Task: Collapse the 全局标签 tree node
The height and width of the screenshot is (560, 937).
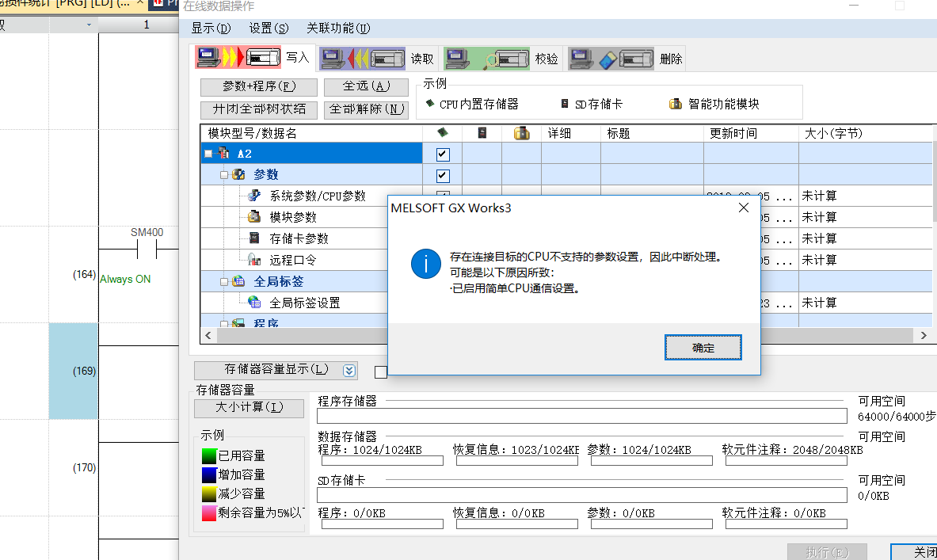Action: 224,281
